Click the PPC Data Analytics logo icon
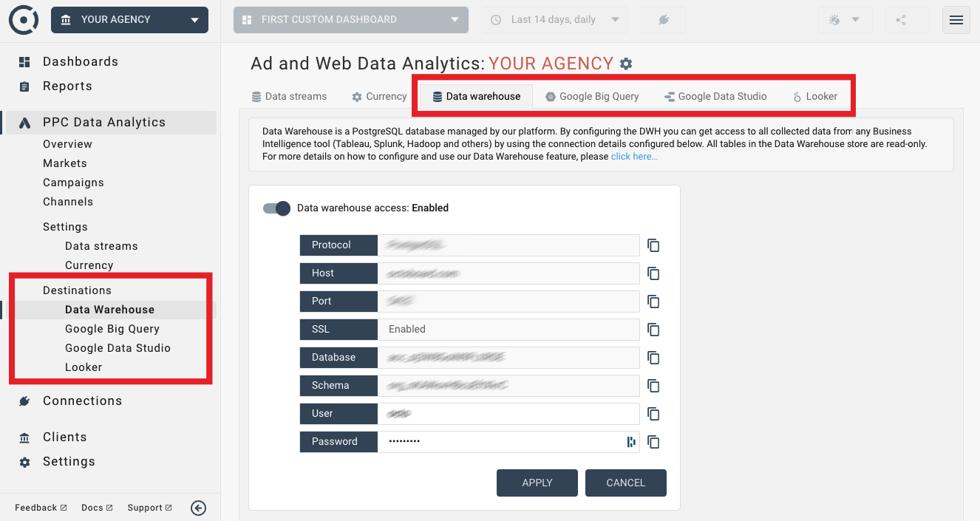980x521 pixels. click(24, 123)
